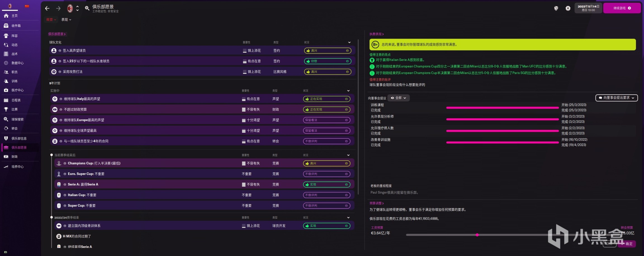Open the 向董事会提出要求 dropdown
This screenshot has width=644, height=256.
pos(616,98)
